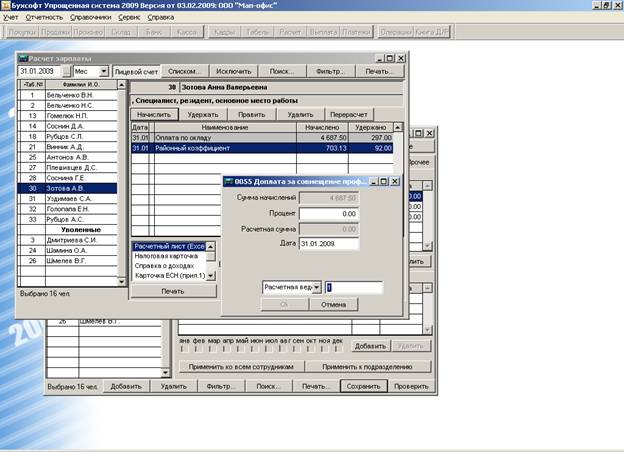Viewport: 624px width, 452px height.
Task: Toggle the дек month checkbox
Action: [x=336, y=350]
